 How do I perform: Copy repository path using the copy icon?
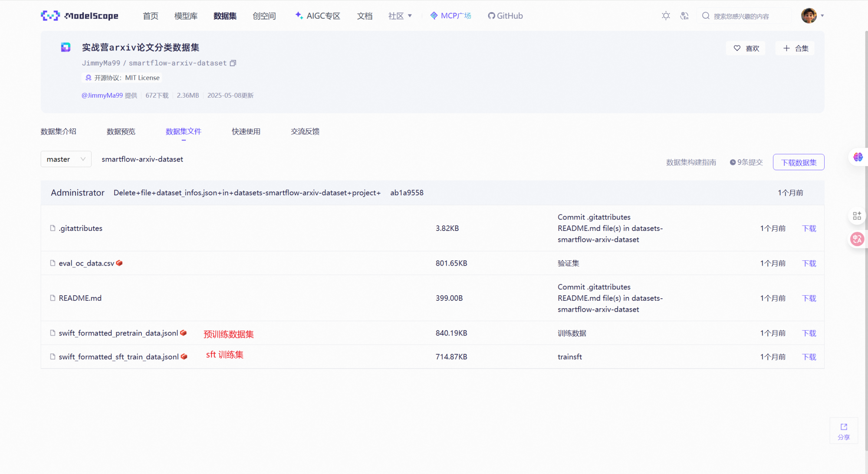tap(233, 63)
